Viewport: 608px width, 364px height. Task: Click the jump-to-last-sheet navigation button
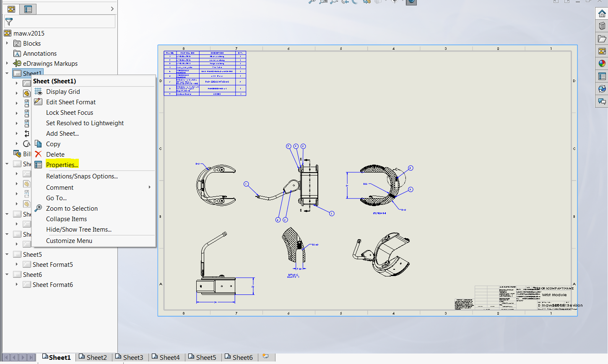[31, 357]
